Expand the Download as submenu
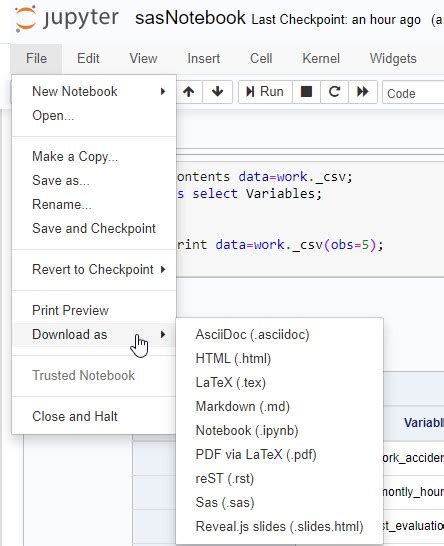This screenshot has width=444, height=546. [x=94, y=335]
